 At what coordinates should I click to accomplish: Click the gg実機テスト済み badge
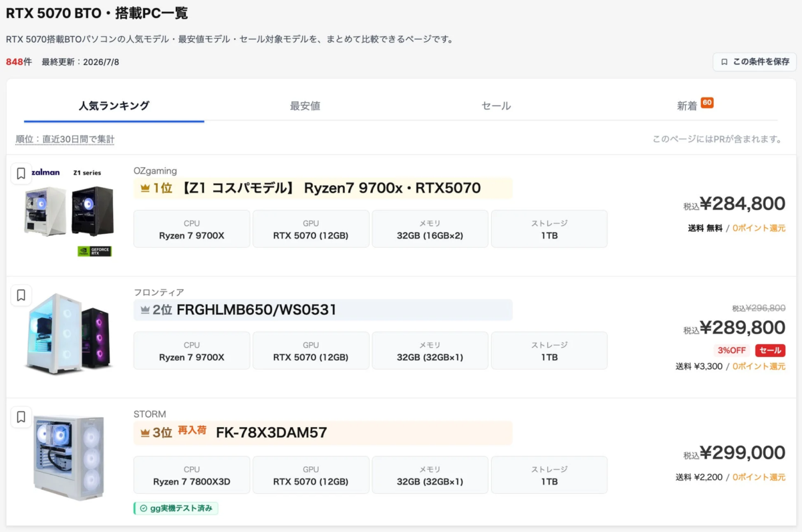[176, 509]
